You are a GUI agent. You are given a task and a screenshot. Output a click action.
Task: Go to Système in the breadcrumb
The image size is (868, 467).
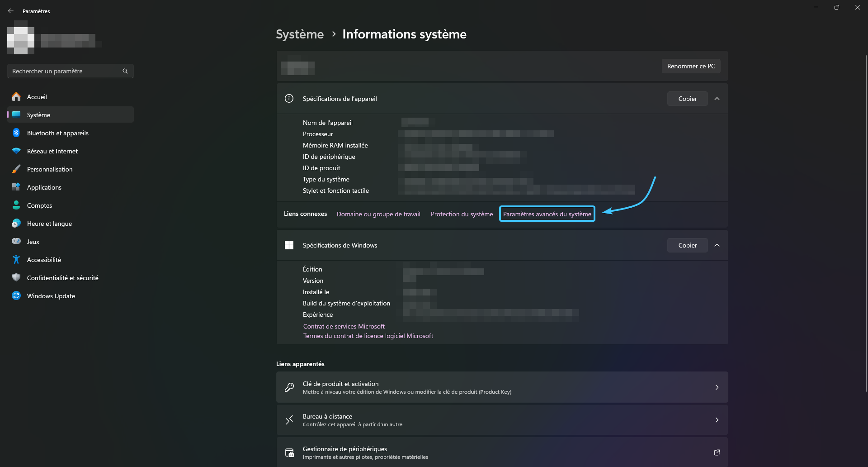coord(300,34)
